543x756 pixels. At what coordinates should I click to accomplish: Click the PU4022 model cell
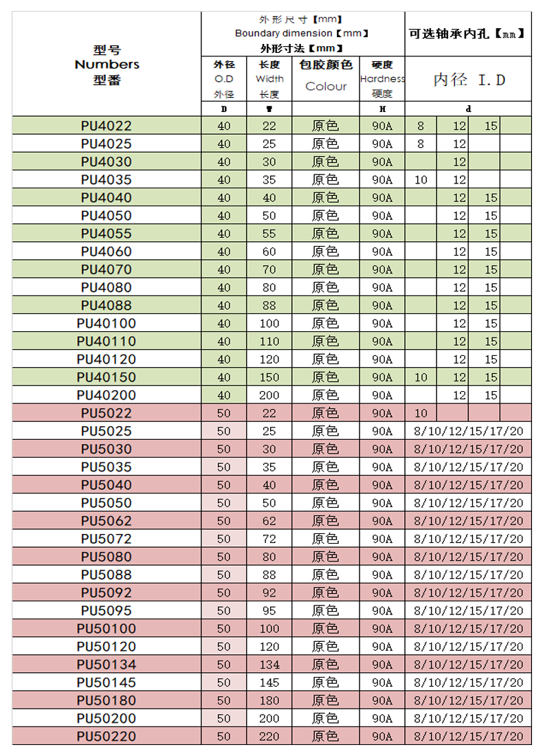pos(107,126)
